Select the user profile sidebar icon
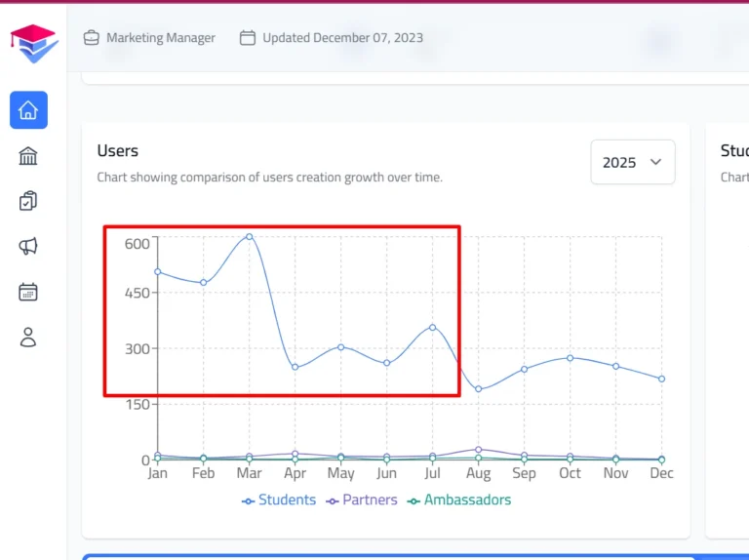Screen dimensions: 749x560 click(28, 338)
